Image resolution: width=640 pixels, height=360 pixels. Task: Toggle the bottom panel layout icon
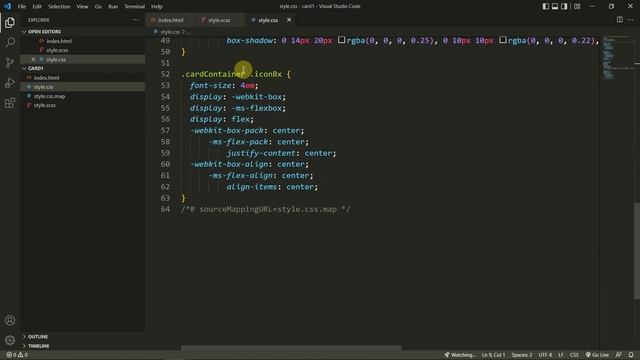pyautogui.click(x=555, y=6)
